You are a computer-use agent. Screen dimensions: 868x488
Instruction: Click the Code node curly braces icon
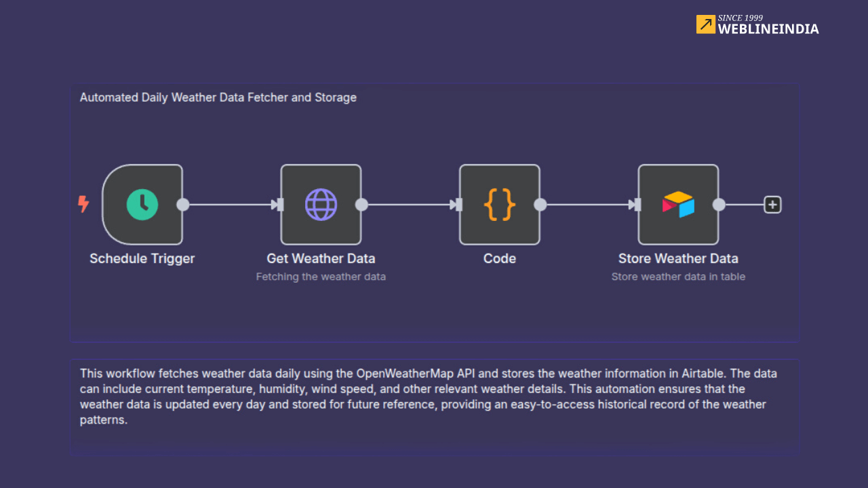500,204
